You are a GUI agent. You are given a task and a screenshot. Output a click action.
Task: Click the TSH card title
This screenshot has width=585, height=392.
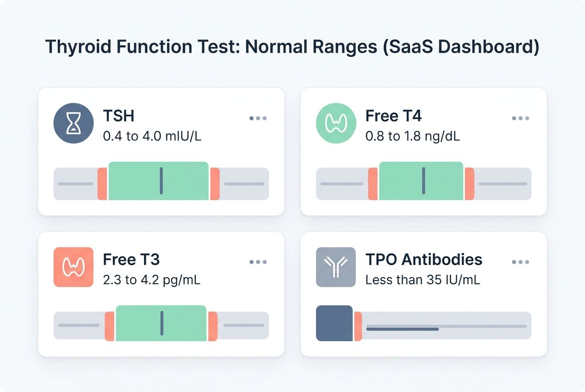click(118, 116)
